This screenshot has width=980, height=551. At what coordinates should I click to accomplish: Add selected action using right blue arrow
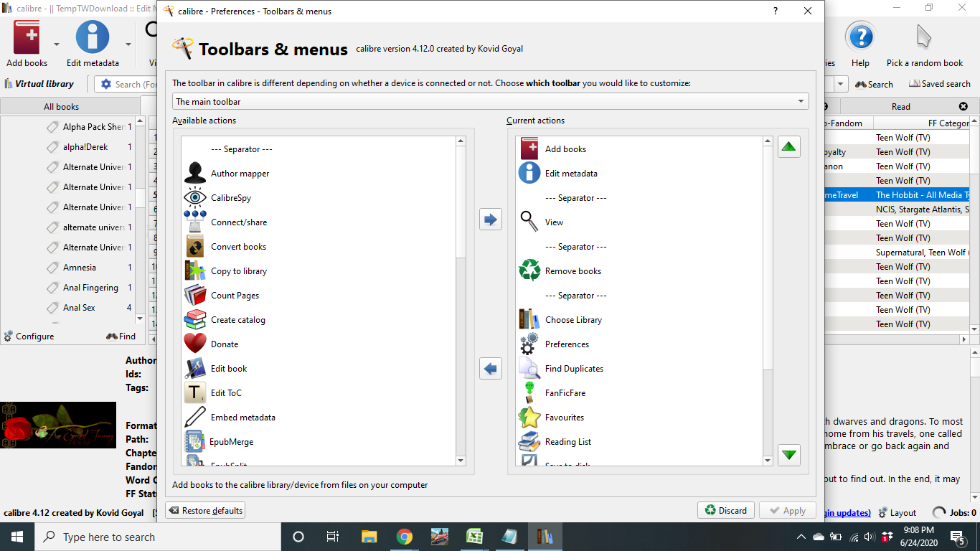pos(491,219)
